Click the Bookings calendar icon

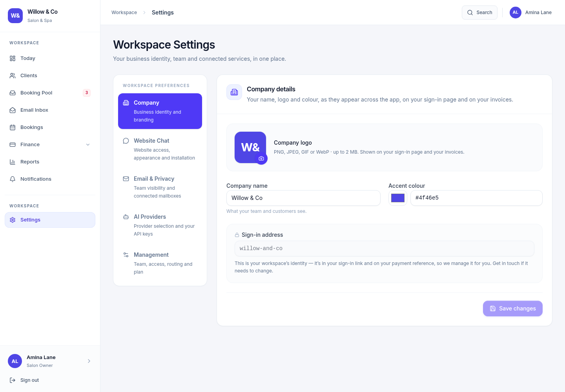[13, 127]
